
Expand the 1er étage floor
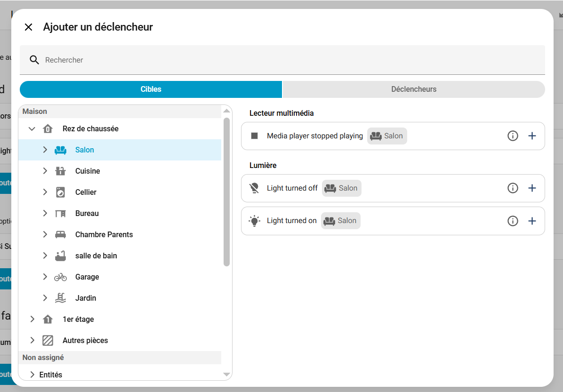(x=32, y=320)
